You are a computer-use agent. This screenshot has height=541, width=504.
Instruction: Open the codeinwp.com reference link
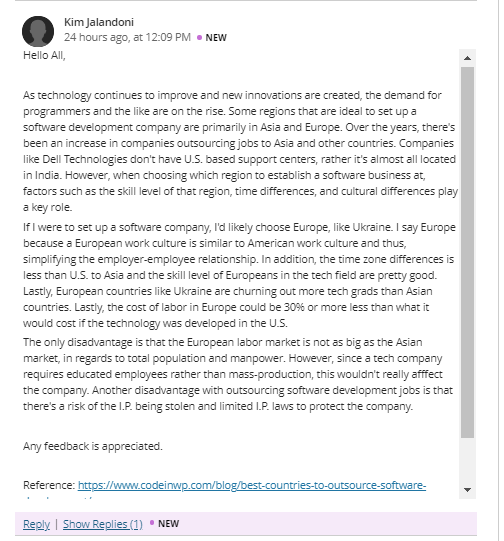coord(252,485)
